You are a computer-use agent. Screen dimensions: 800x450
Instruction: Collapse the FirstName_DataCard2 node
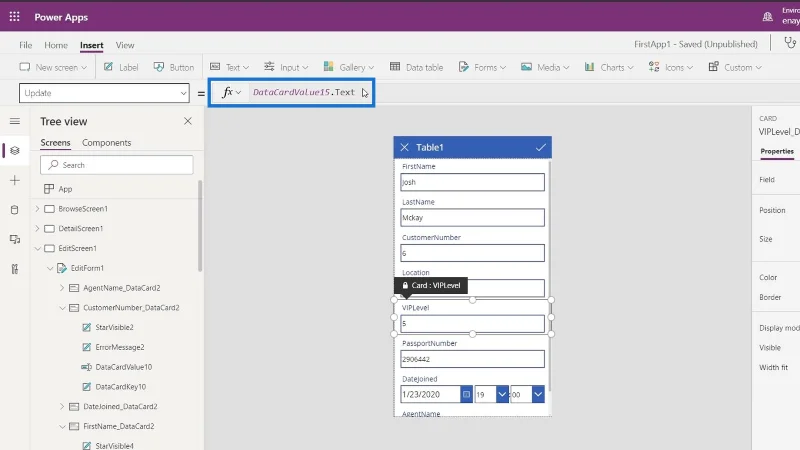pos(62,426)
